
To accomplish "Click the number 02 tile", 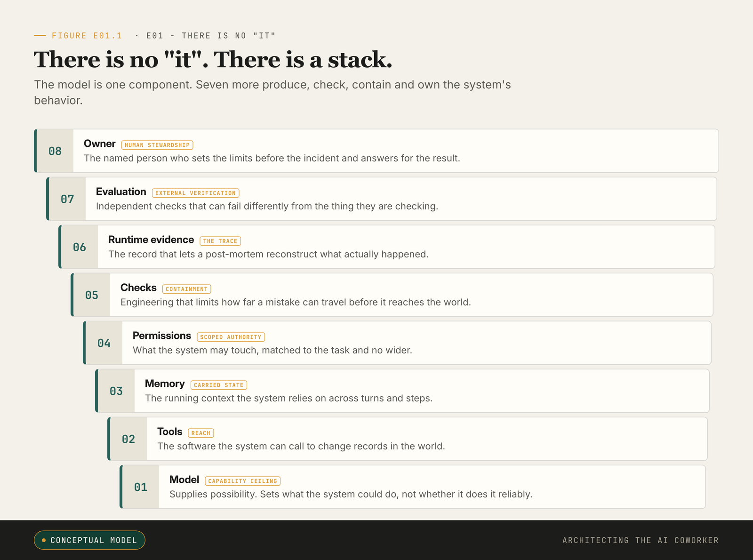I will 128,439.
